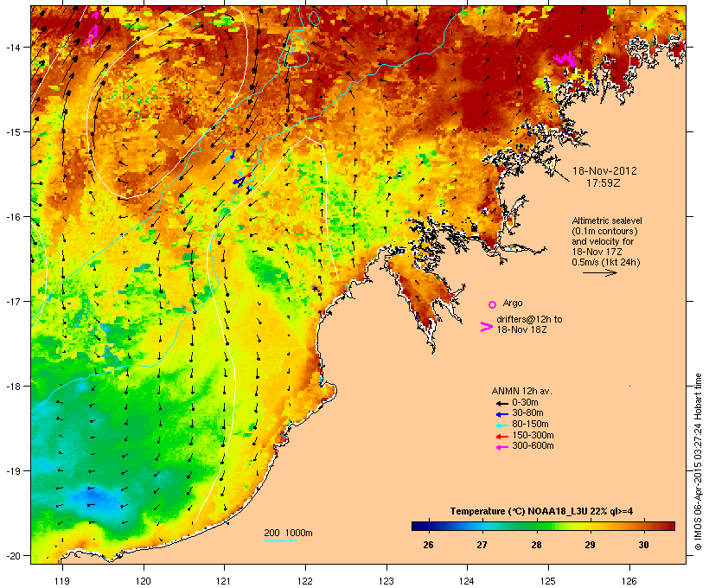
Task: Click the small cyan closed contour near 122E, 13.7S
Action: (314, 18)
